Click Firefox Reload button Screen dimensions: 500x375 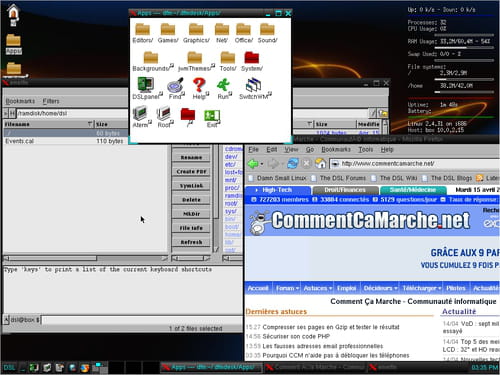pos(293,164)
